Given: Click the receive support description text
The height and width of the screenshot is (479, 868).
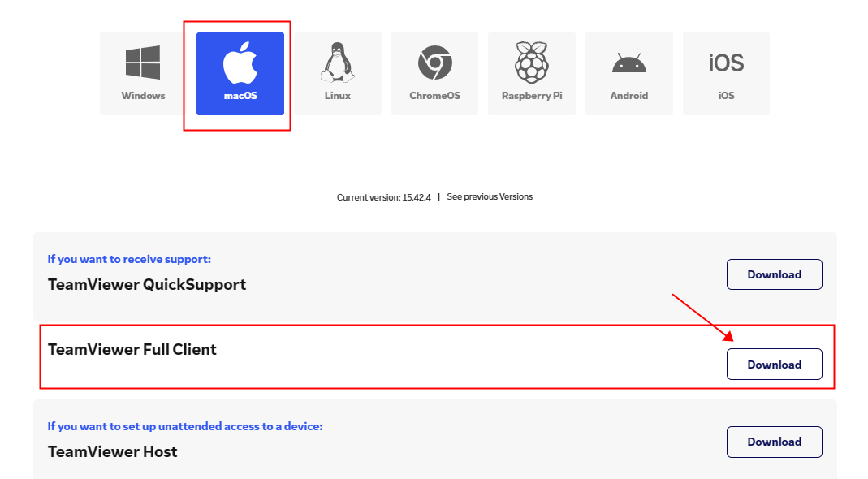Looking at the screenshot, I should click(x=129, y=258).
